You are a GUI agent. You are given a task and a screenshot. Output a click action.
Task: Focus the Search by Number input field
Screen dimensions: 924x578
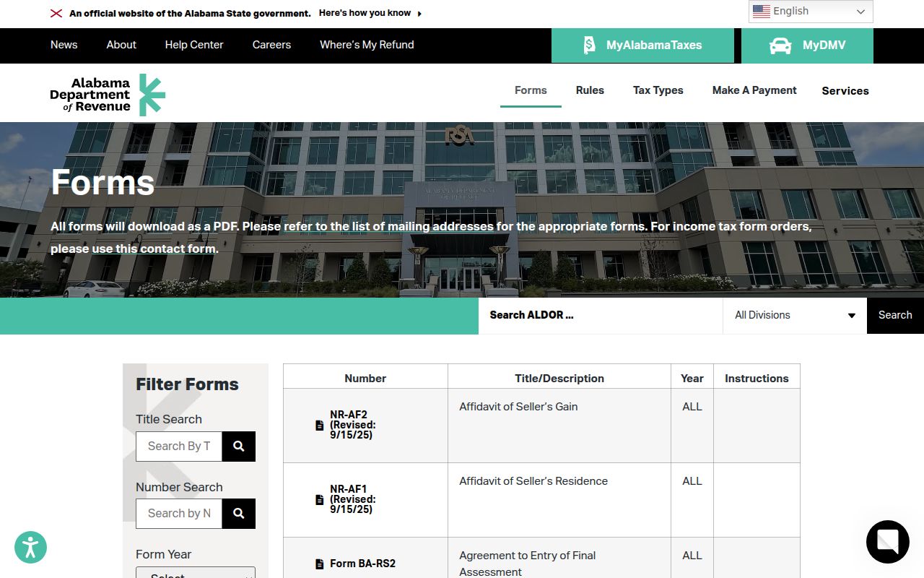[179, 514]
